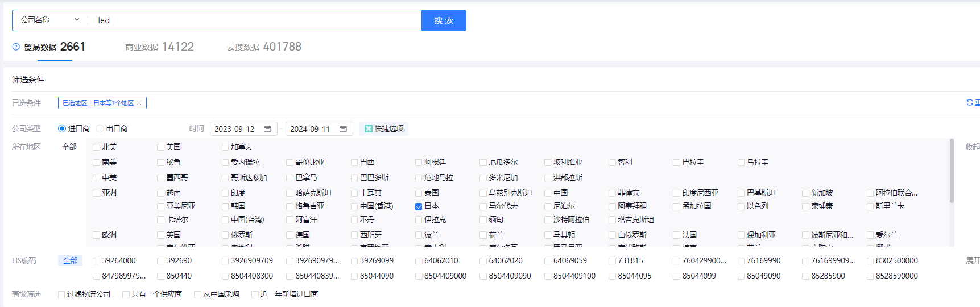Open the 公司名称 dropdown selector

tap(50, 20)
